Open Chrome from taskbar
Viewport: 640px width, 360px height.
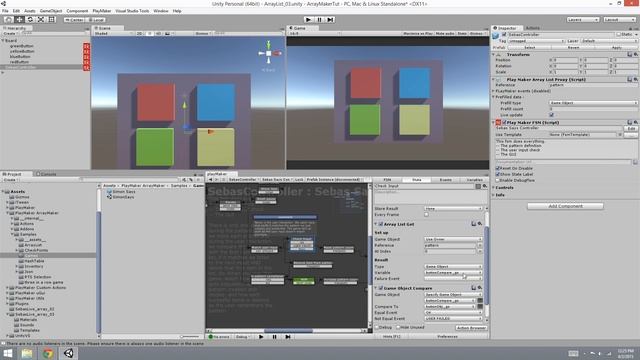tap(48, 353)
